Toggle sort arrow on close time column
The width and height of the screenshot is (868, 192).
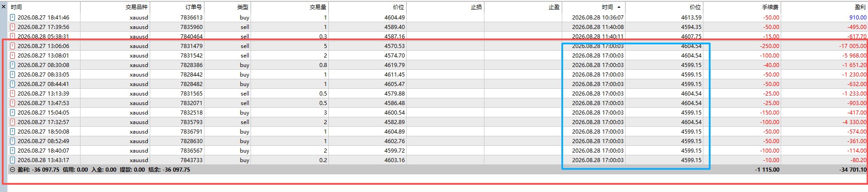pyautogui.click(x=619, y=7)
